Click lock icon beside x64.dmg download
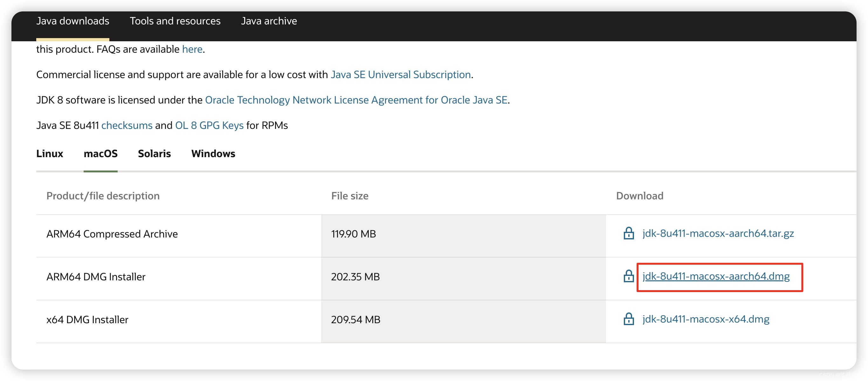The height and width of the screenshot is (381, 868). pyautogui.click(x=628, y=319)
